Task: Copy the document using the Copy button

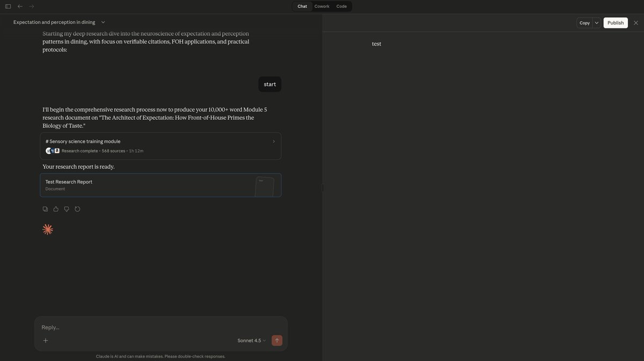Action: 584,23
